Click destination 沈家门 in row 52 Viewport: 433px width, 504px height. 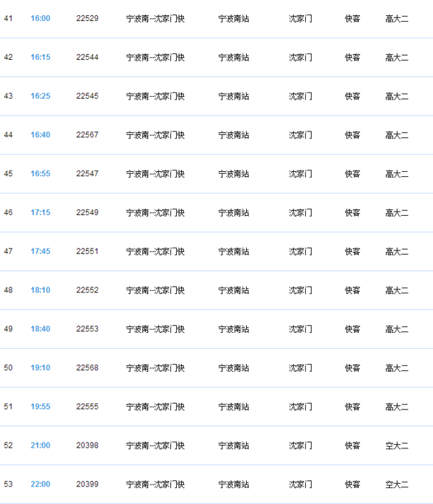[x=300, y=446]
